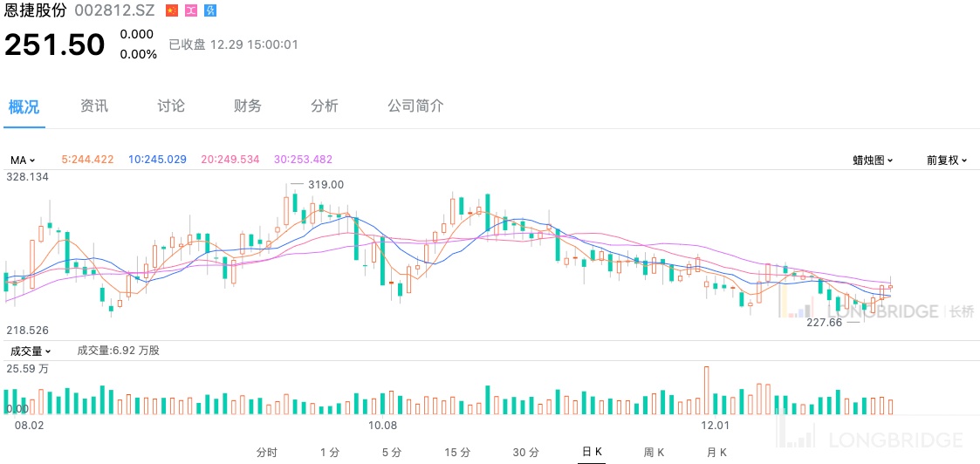Open the 公司简介 tab
The width and height of the screenshot is (980, 464).
[415, 106]
